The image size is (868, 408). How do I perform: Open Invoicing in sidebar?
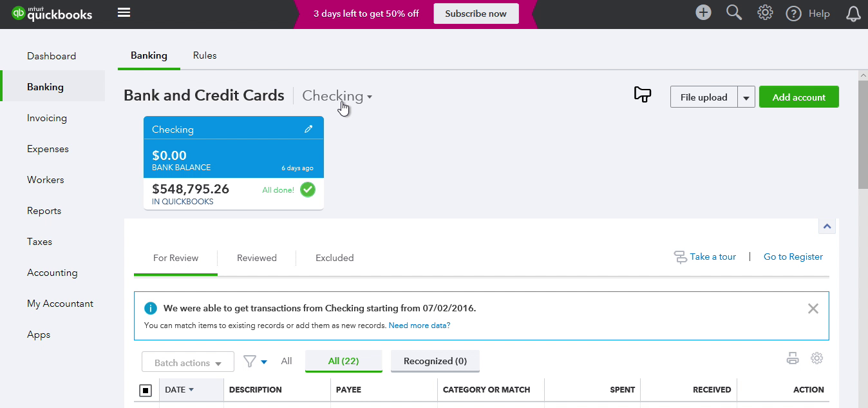click(x=47, y=118)
